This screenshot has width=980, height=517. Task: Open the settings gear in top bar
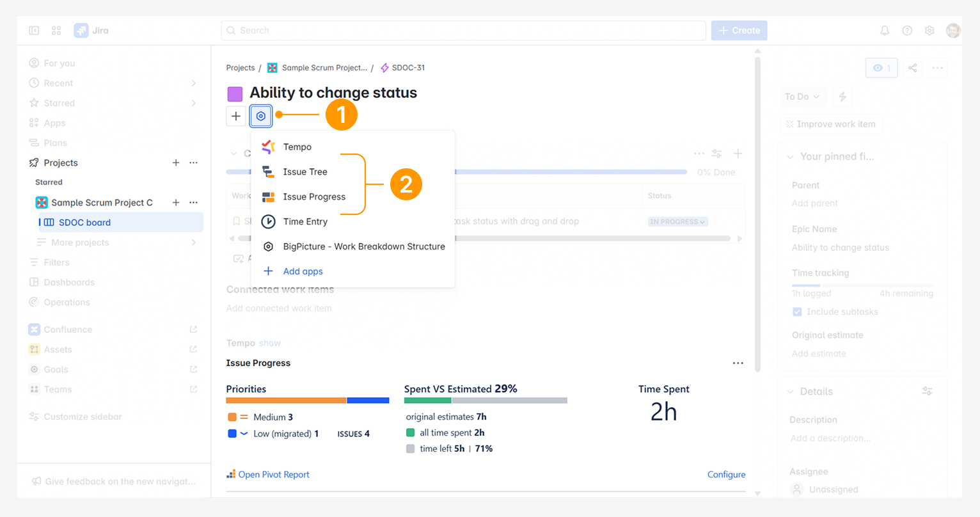pyautogui.click(x=929, y=31)
